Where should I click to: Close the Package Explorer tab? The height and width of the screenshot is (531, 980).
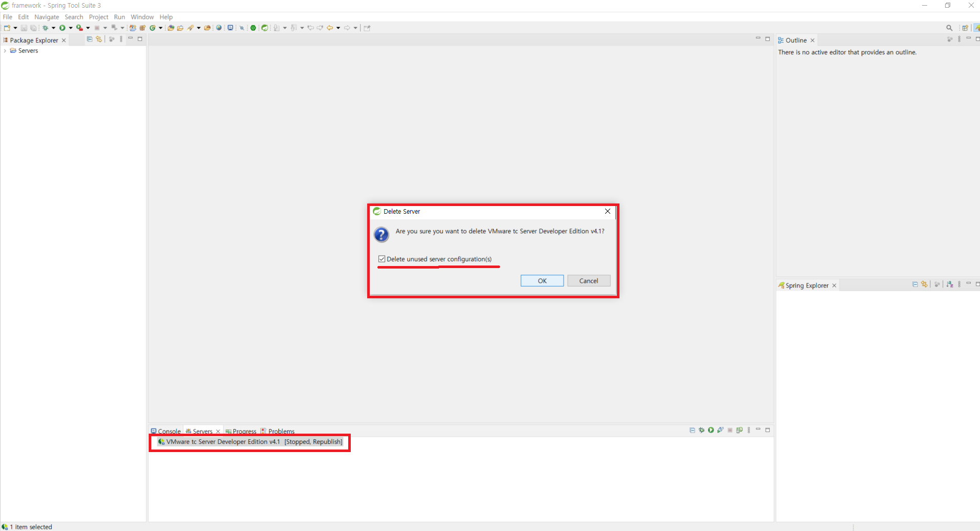pos(64,40)
